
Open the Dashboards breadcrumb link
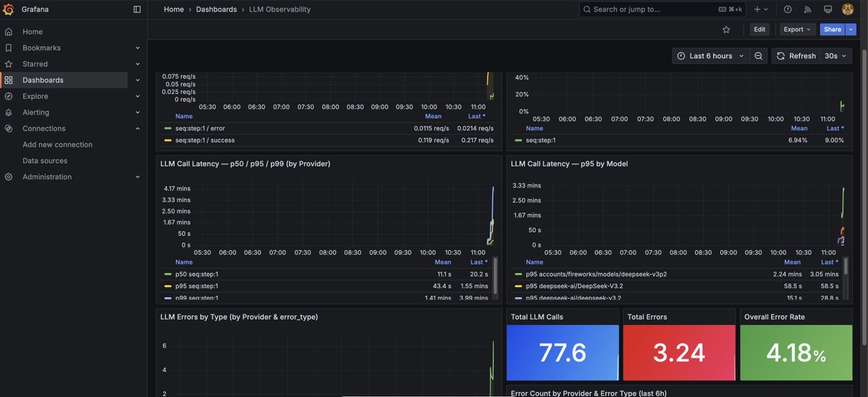pyautogui.click(x=216, y=9)
